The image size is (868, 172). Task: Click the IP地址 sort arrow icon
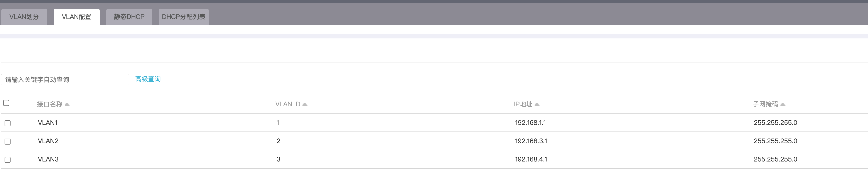(x=537, y=105)
